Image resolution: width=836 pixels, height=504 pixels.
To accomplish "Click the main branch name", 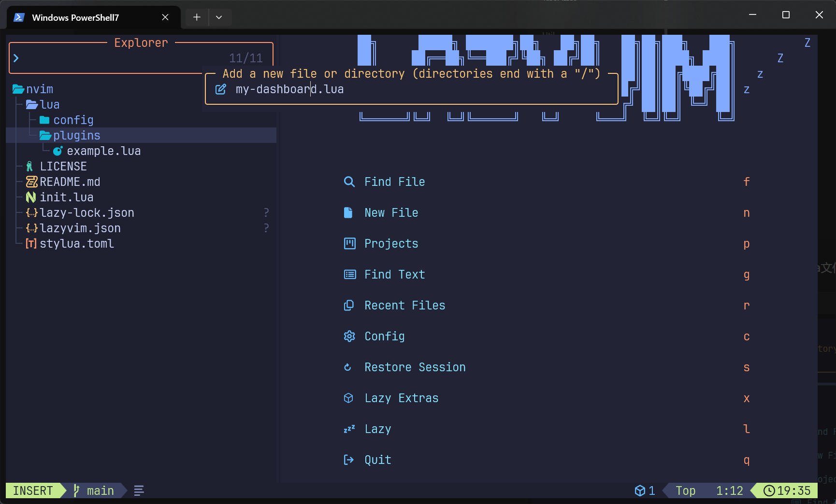I will point(101,491).
